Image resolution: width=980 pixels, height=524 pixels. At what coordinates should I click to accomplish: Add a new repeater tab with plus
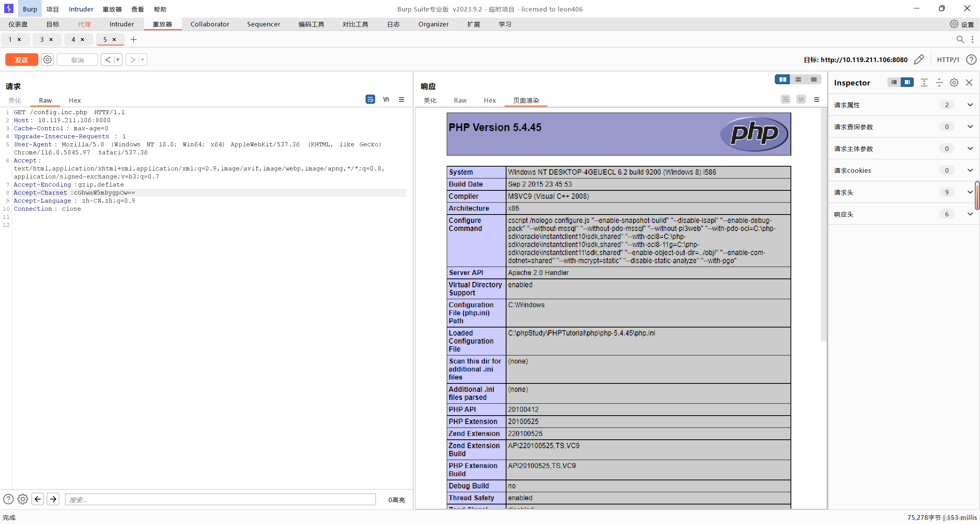click(134, 39)
